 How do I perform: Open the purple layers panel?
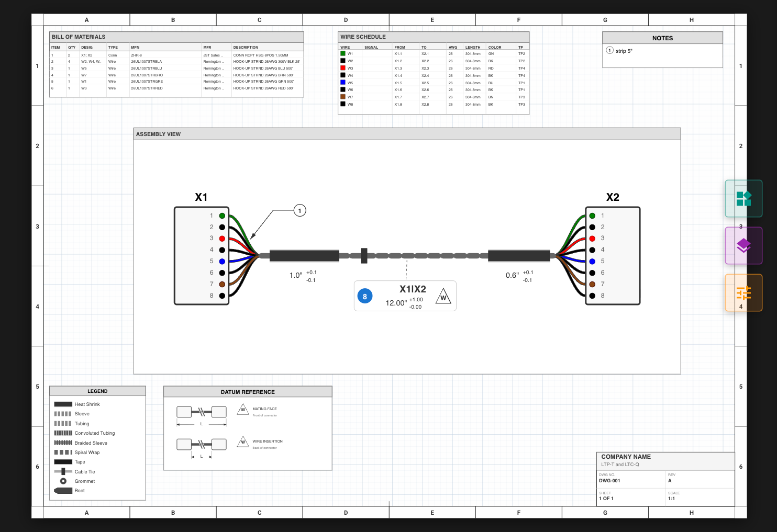click(743, 245)
